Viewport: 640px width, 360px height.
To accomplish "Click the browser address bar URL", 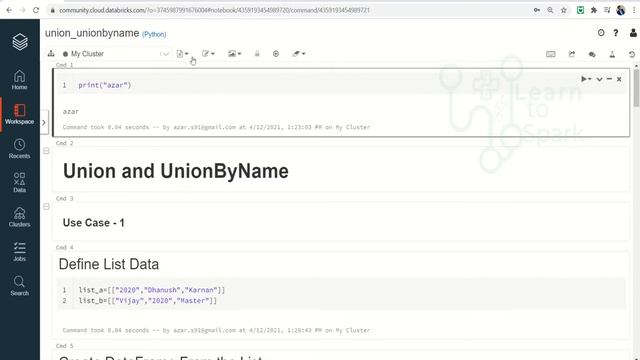I will click(x=214, y=10).
